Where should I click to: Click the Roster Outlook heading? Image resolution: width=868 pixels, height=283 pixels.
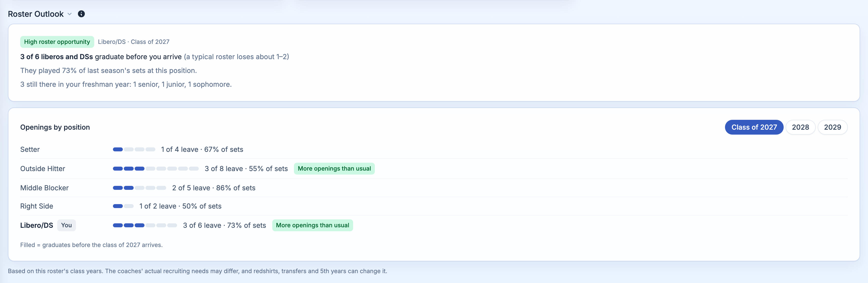[x=36, y=14]
